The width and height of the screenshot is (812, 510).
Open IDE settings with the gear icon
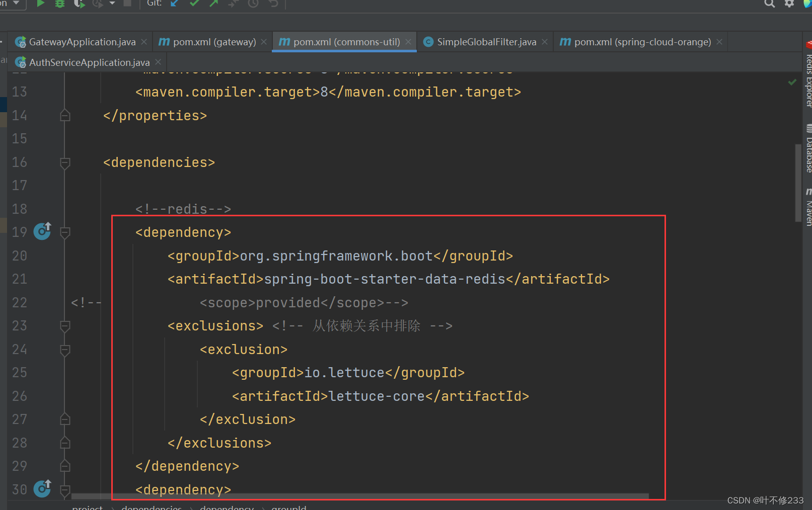coord(789,4)
